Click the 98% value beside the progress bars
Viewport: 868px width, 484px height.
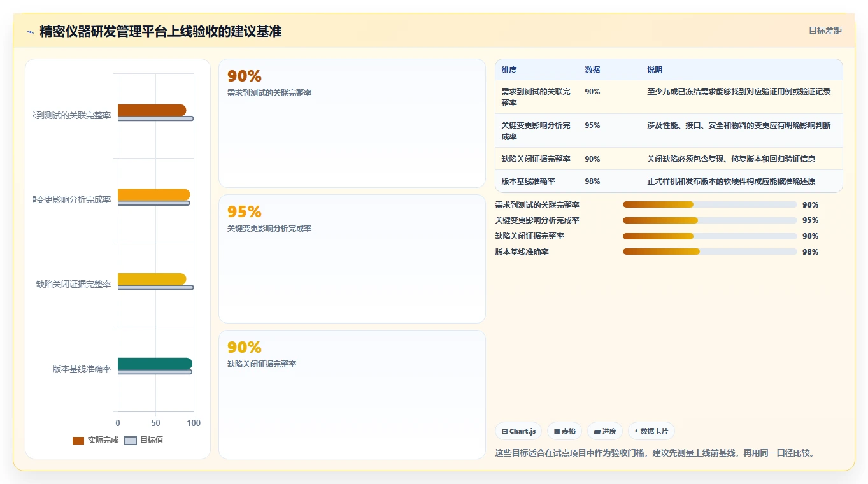pyautogui.click(x=810, y=252)
